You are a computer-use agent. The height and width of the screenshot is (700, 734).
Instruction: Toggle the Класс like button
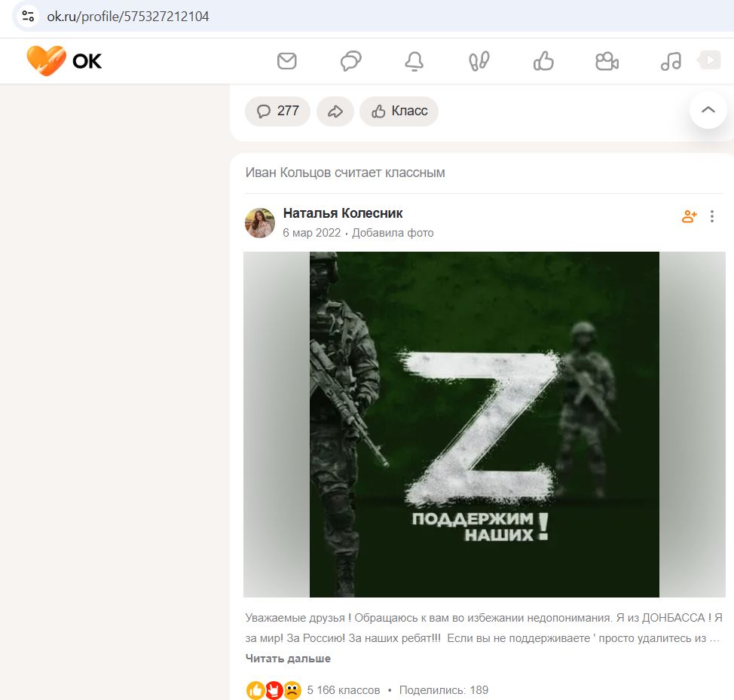tap(399, 112)
